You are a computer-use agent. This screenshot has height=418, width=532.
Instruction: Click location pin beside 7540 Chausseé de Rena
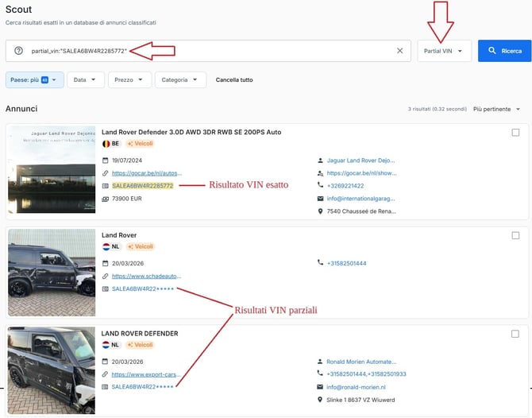[320, 211]
